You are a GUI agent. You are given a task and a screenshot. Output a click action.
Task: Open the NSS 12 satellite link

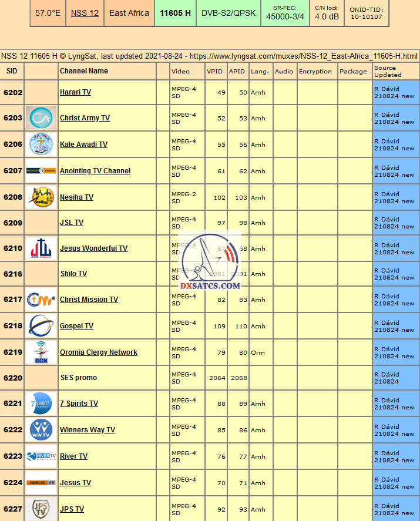pos(85,13)
